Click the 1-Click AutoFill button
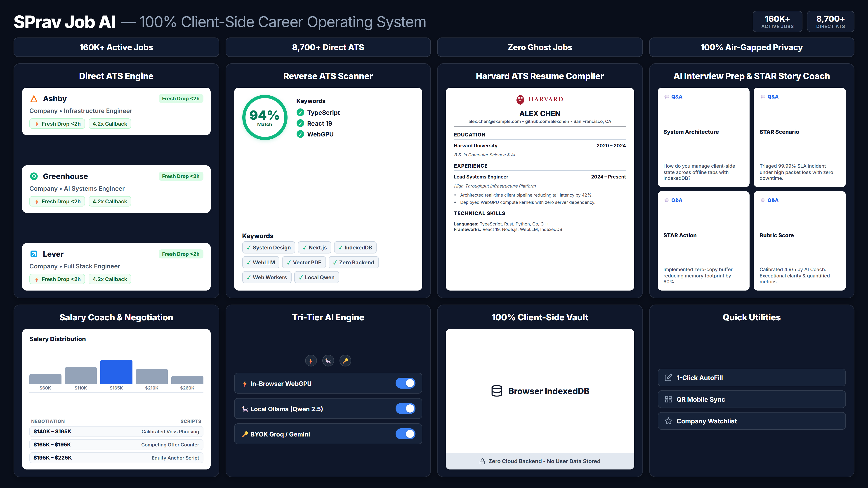Image resolution: width=868 pixels, height=488 pixels. coord(751,378)
